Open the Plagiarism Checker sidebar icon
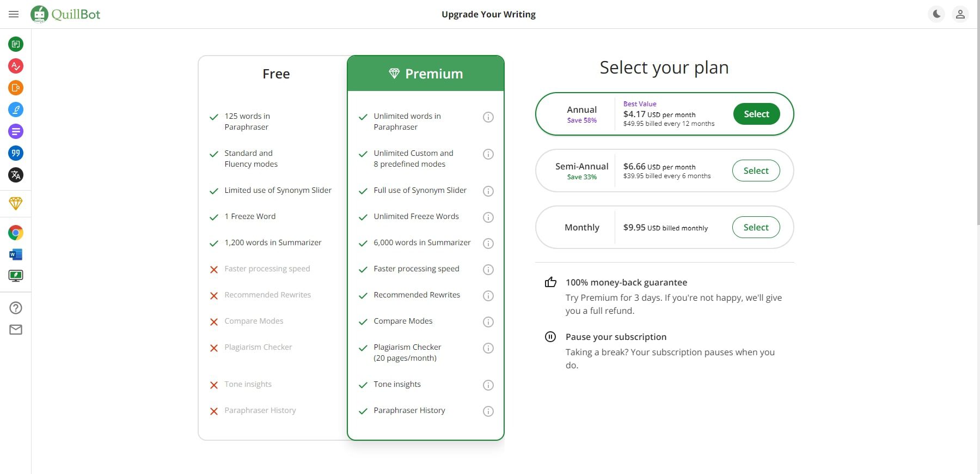This screenshot has height=474, width=980. tap(16, 88)
